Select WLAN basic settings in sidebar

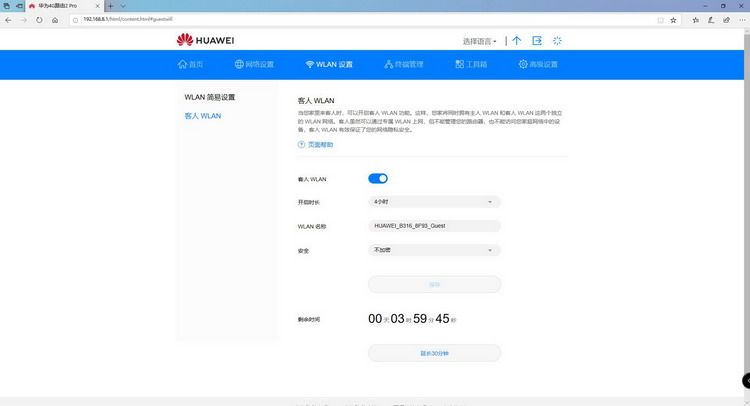pos(210,97)
